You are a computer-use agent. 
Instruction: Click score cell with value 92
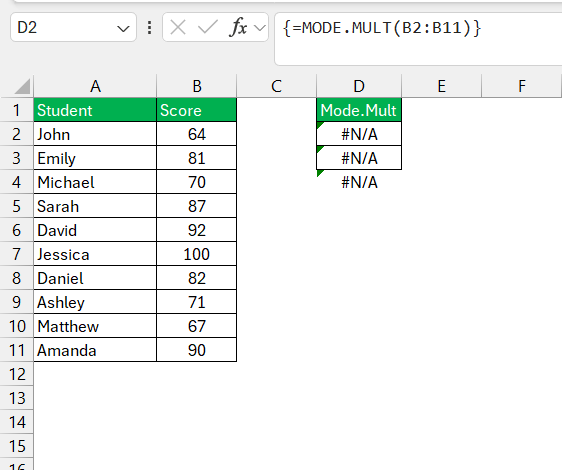click(197, 230)
